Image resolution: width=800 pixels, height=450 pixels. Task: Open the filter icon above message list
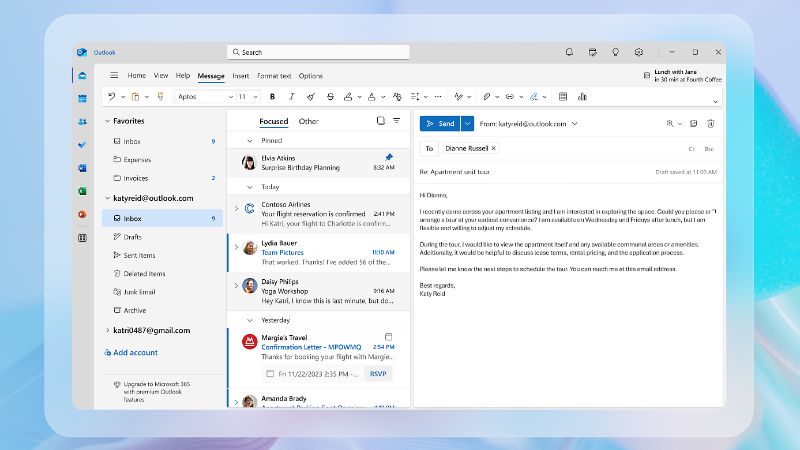pyautogui.click(x=396, y=121)
